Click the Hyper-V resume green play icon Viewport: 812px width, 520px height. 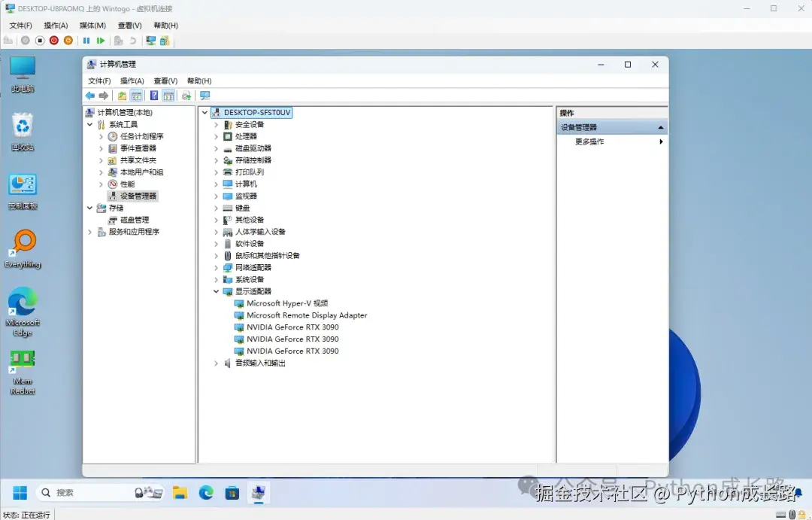click(x=101, y=41)
